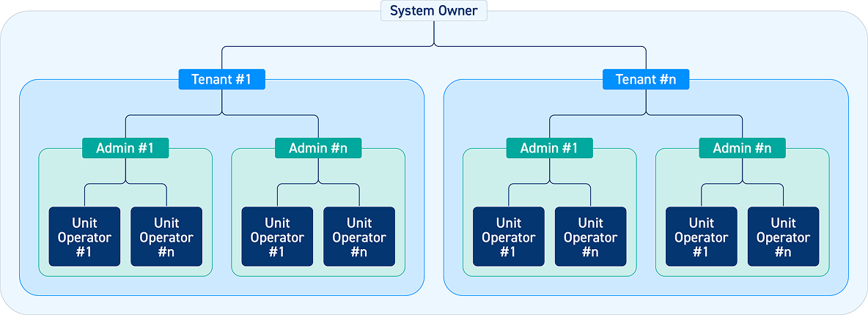This screenshot has width=868, height=315.
Task: Select Unit Operator #1 under Tenant #n Admin #1
Action: click(x=509, y=237)
